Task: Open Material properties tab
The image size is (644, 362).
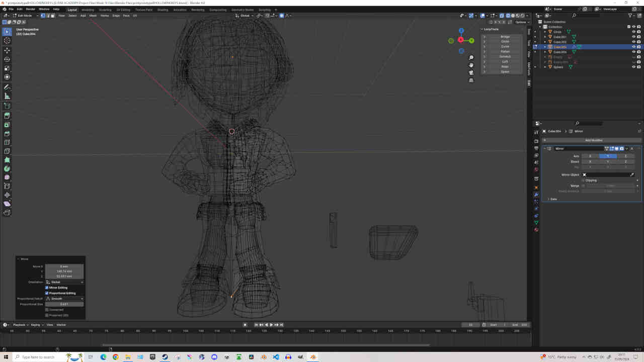Action: 536,230
